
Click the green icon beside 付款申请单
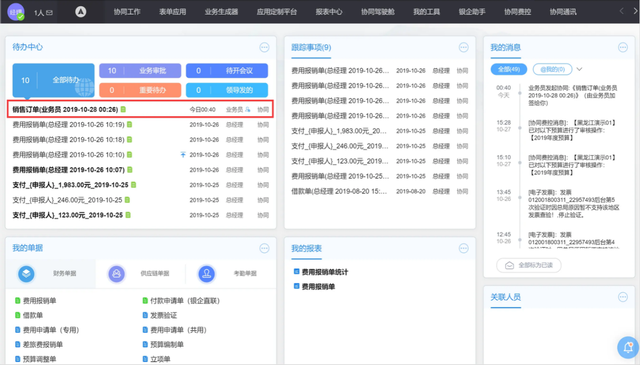[x=145, y=300]
